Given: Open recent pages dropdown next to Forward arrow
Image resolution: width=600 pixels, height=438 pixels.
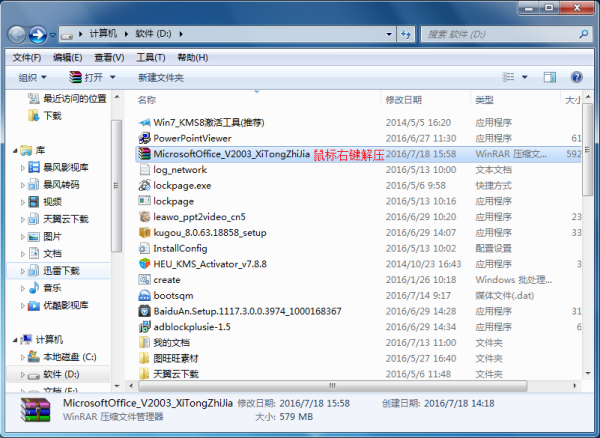Looking at the screenshot, I should coord(53,35).
